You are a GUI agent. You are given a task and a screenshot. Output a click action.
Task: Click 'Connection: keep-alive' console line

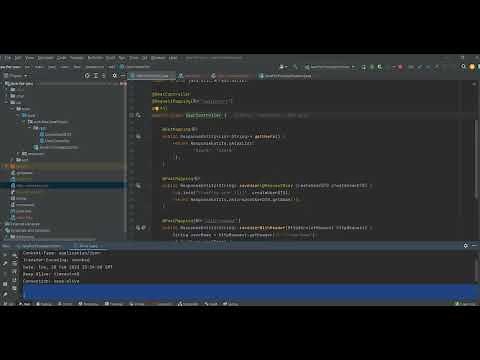click(51, 281)
